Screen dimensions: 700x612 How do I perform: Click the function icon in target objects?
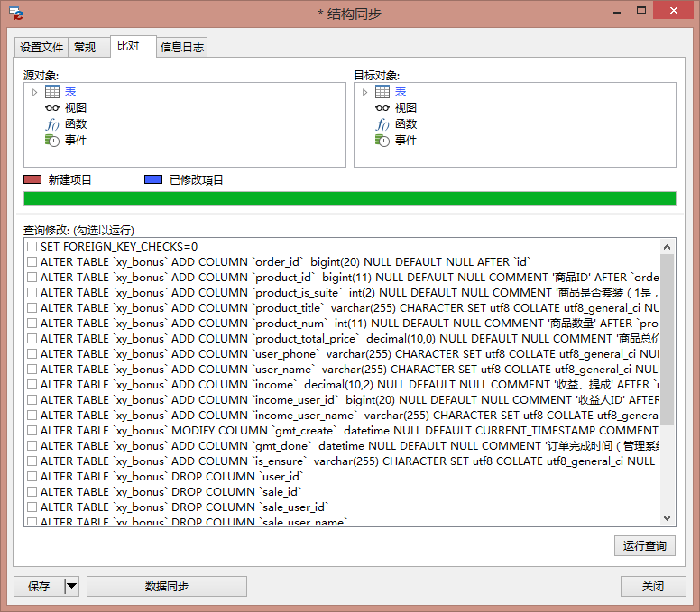(382, 124)
